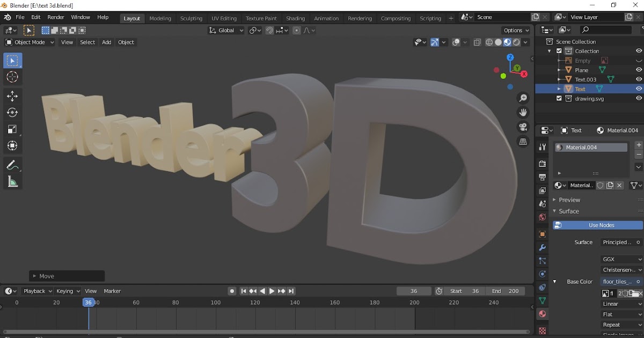Viewport: 644px width, 338px height.
Task: Open the Global transform orientation dropdown
Action: (225, 30)
